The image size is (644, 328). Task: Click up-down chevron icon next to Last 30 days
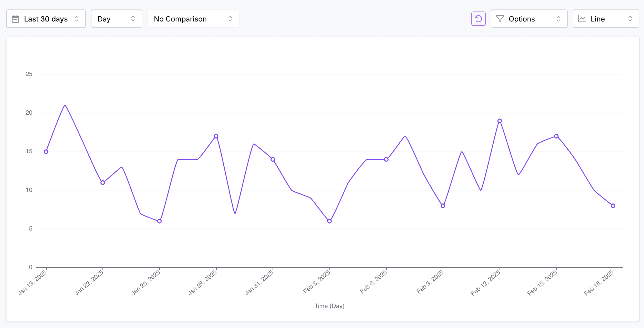click(77, 19)
